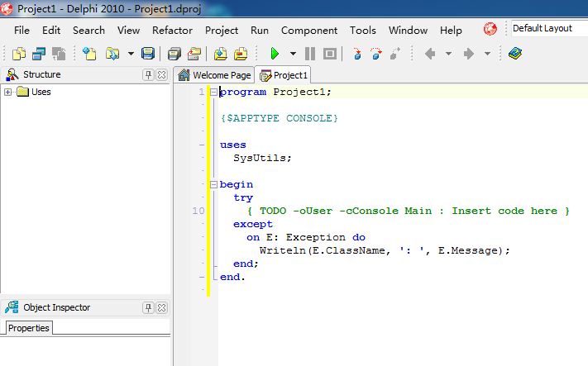The height and width of the screenshot is (366, 588).
Task: Click the Step Over debug icon
Action: [376, 54]
